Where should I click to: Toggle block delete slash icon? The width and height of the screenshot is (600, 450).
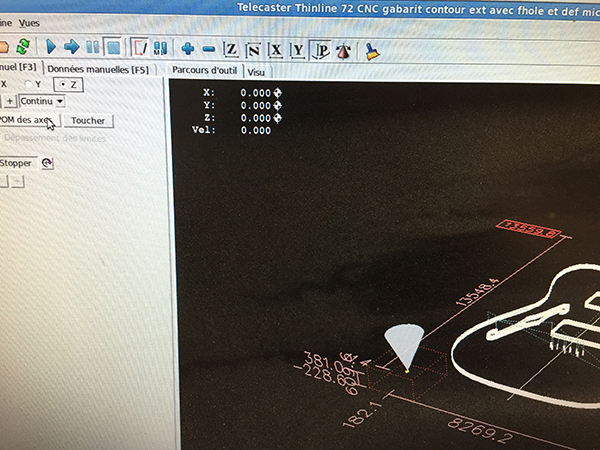pyautogui.click(x=139, y=48)
